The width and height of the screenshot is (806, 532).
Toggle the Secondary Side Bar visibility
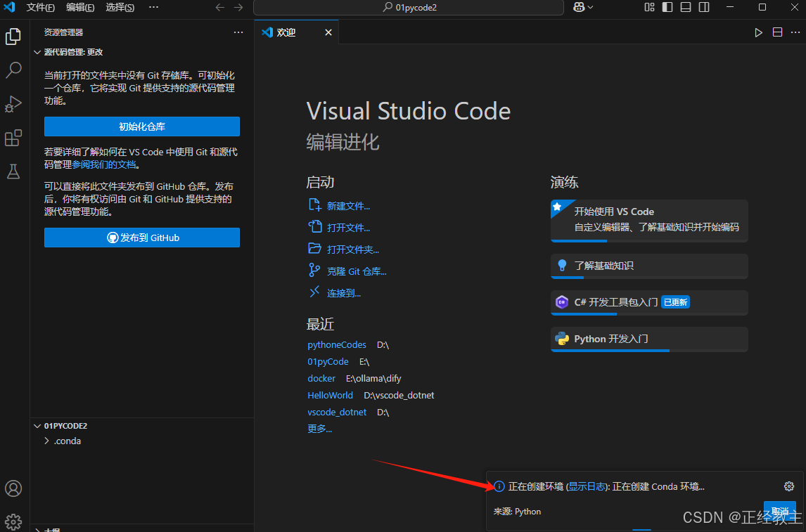point(704,7)
